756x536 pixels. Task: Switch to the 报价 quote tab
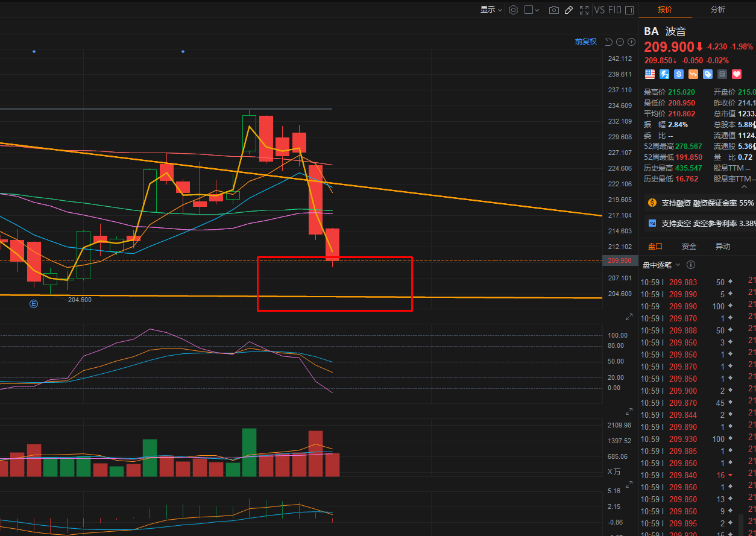pyautogui.click(x=665, y=10)
